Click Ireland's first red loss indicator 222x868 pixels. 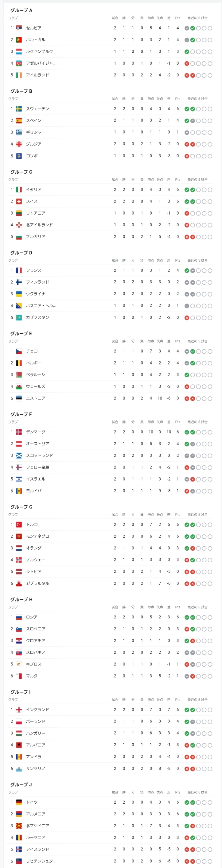click(187, 75)
